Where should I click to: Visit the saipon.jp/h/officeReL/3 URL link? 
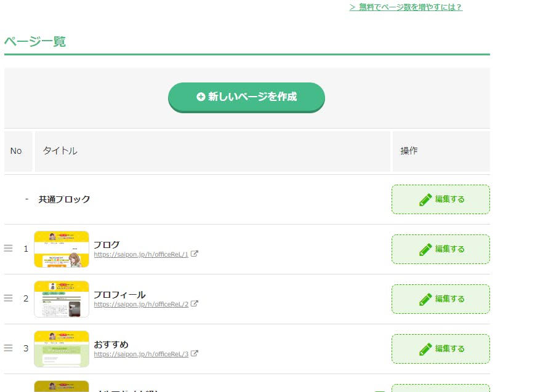pos(141,354)
